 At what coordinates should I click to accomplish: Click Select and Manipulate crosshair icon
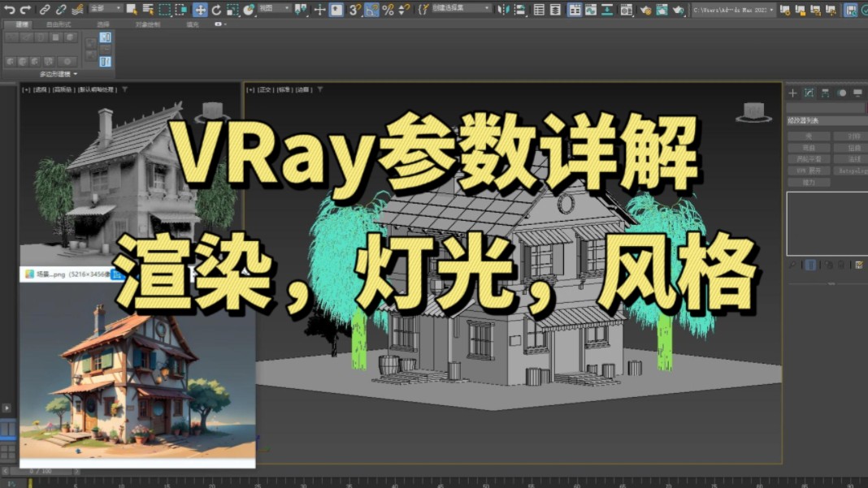319,10
